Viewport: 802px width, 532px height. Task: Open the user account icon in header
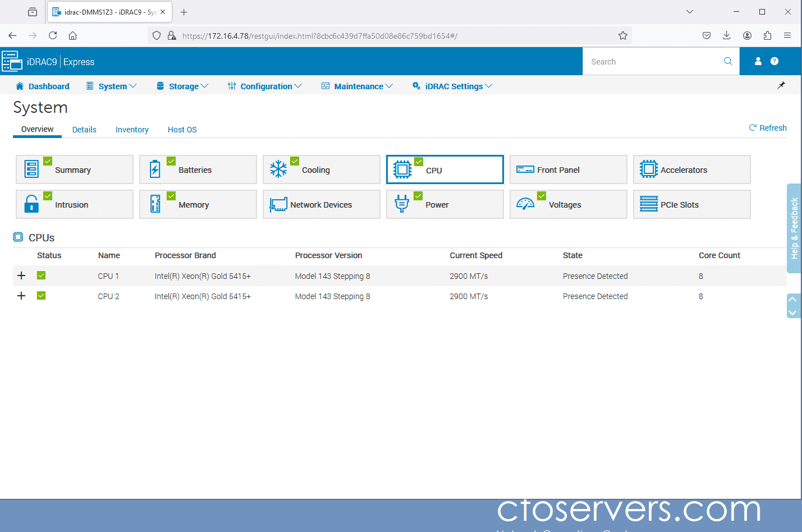point(758,61)
